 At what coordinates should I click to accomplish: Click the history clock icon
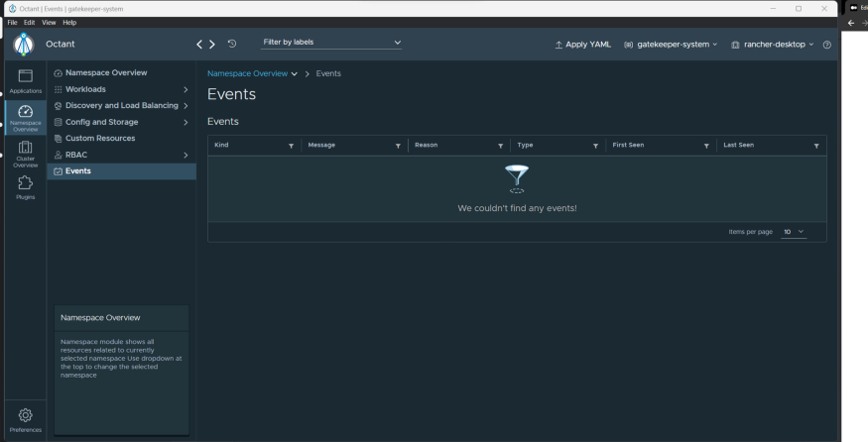click(232, 44)
